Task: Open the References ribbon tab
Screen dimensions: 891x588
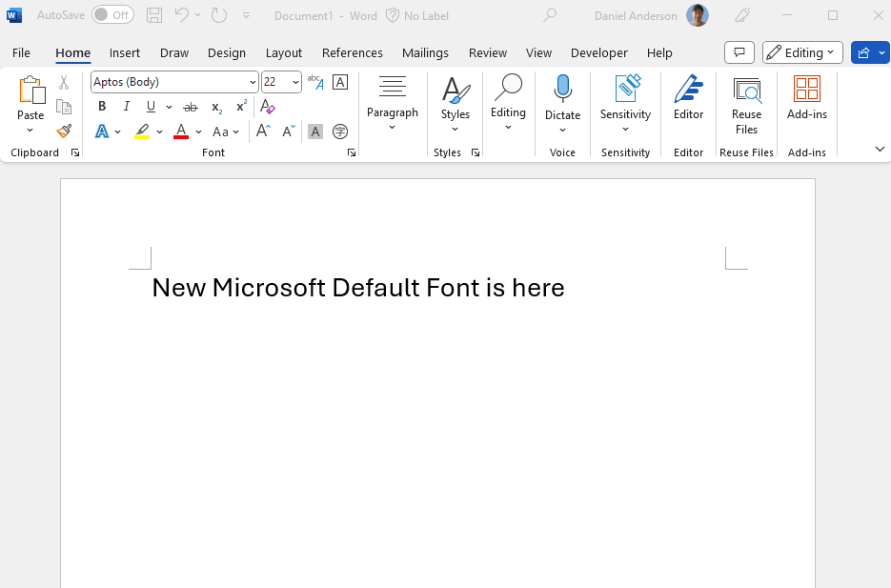Action: 353,52
